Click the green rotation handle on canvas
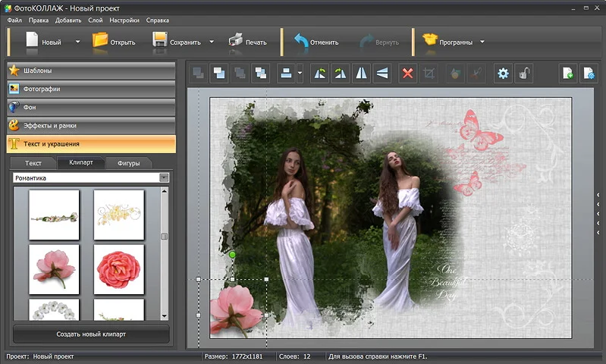 point(232,255)
